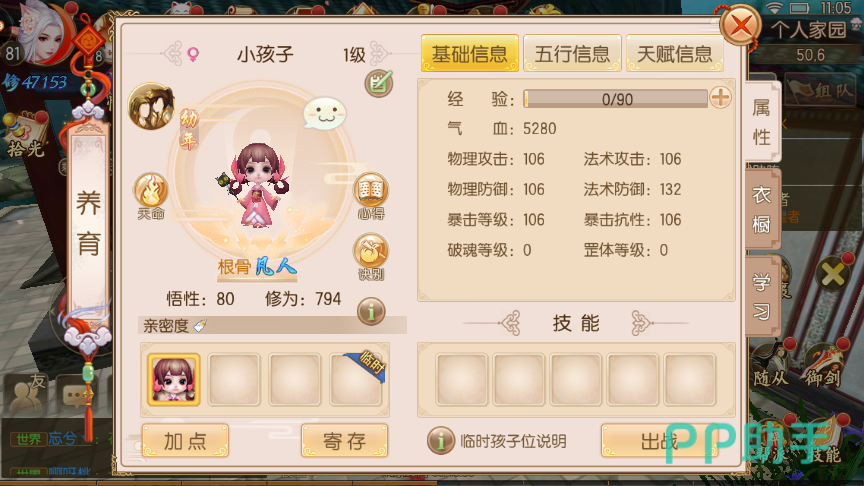Click the 寄存 button

pyautogui.click(x=344, y=441)
